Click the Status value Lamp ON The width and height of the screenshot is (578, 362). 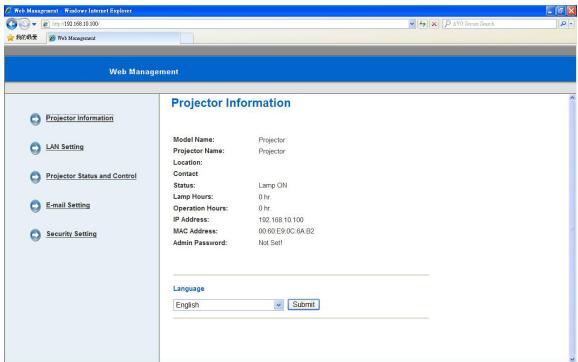[x=273, y=185]
